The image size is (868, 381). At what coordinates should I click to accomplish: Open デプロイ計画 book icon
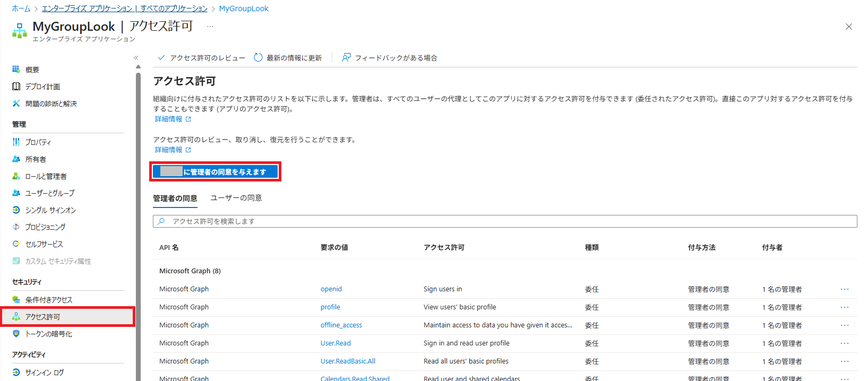point(16,86)
